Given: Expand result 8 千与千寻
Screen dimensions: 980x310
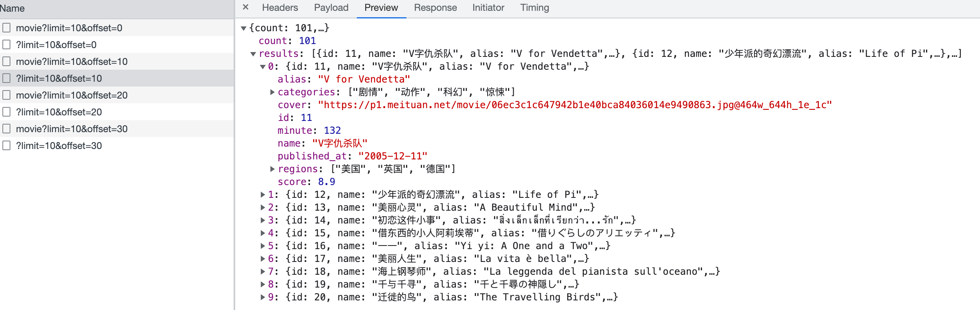Looking at the screenshot, I should [263, 284].
